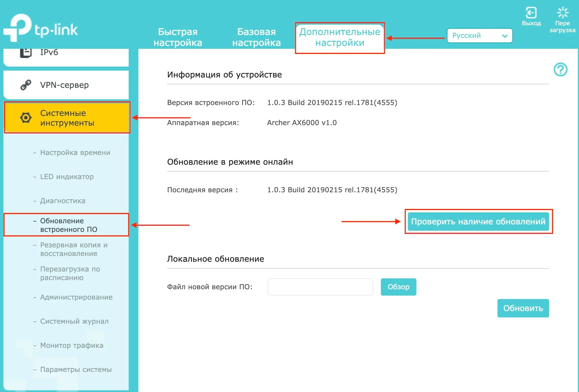Viewport: 579px width, 392px height.
Task: Collapse the Системные инструменты section
Action: click(67, 118)
